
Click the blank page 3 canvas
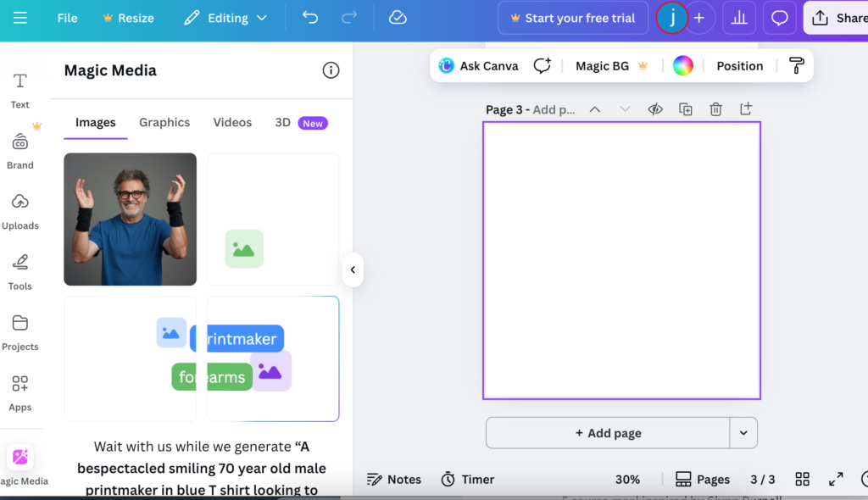(x=621, y=260)
